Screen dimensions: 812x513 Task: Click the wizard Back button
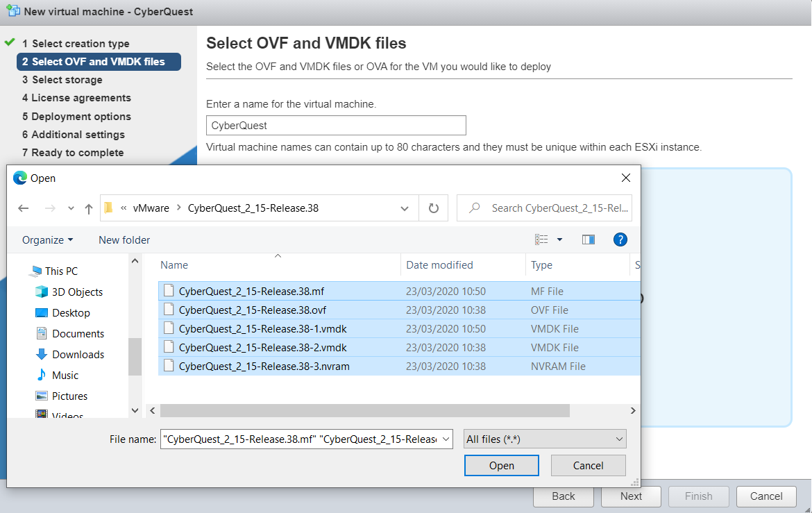pos(563,496)
